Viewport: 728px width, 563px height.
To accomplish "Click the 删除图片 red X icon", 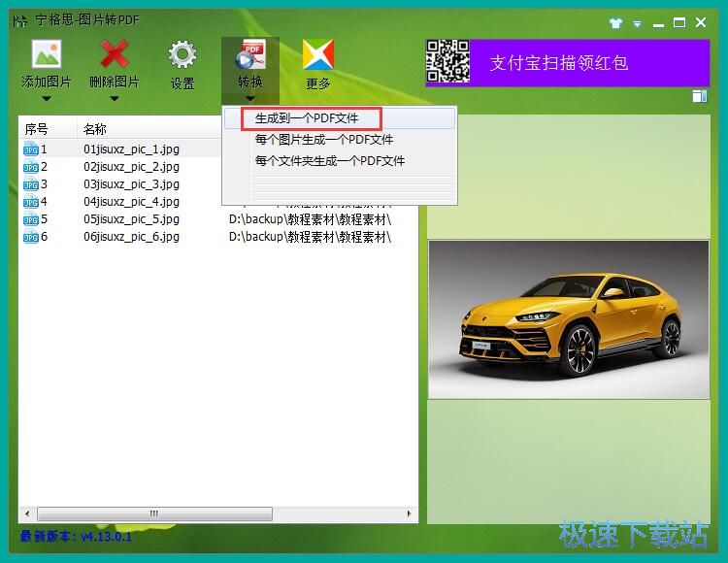I will pyautogui.click(x=115, y=53).
